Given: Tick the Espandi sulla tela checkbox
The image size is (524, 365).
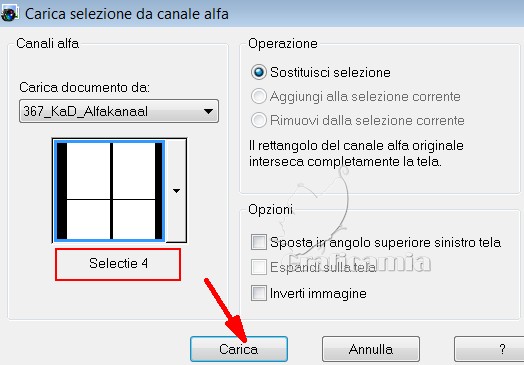Looking at the screenshot, I should click(259, 267).
